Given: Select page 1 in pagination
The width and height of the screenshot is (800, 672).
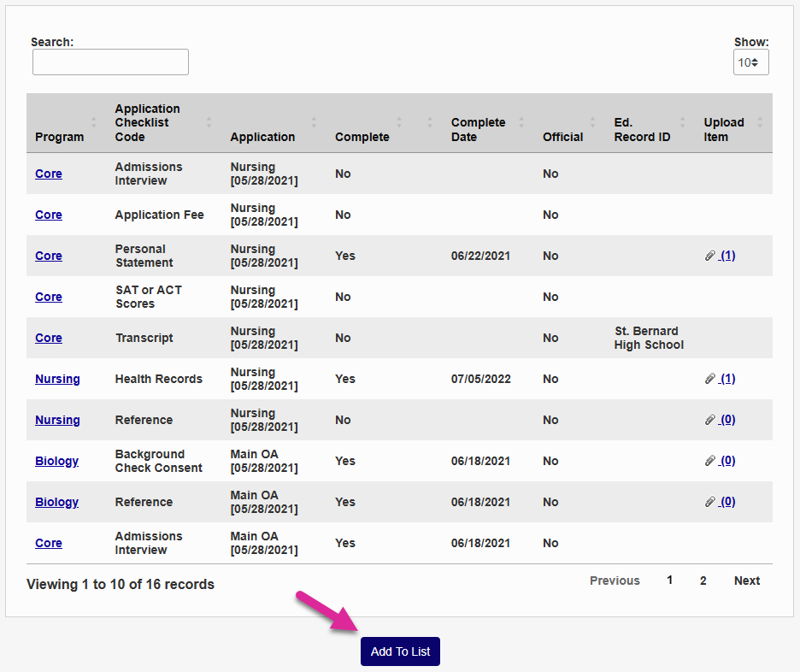Looking at the screenshot, I should pyautogui.click(x=670, y=581).
